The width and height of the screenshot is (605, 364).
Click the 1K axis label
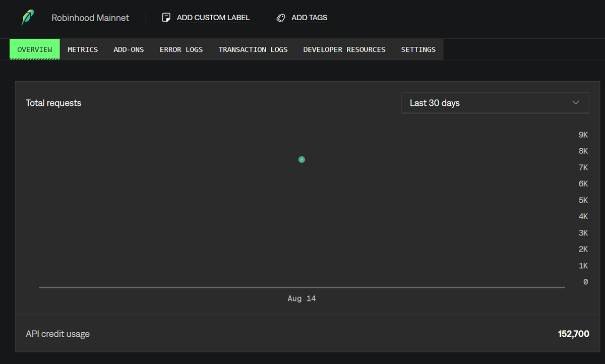(x=583, y=266)
